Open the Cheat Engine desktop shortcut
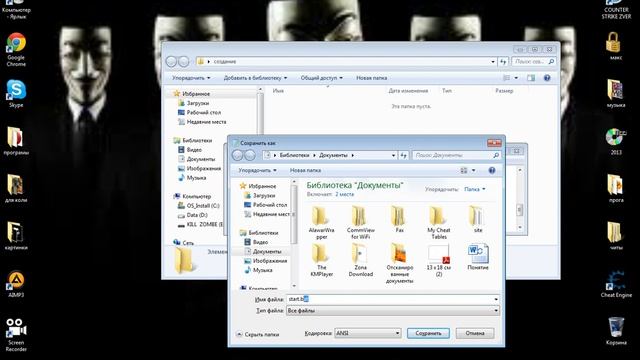 (x=616, y=284)
